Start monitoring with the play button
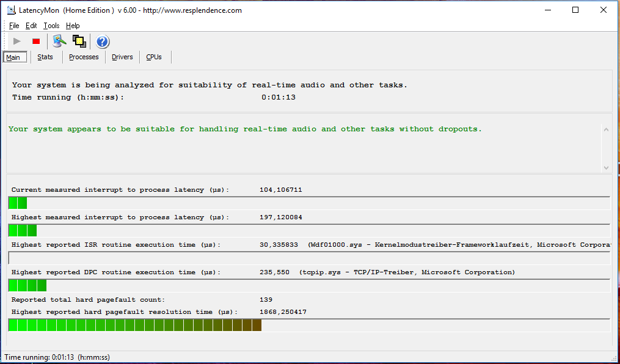 tap(17, 41)
